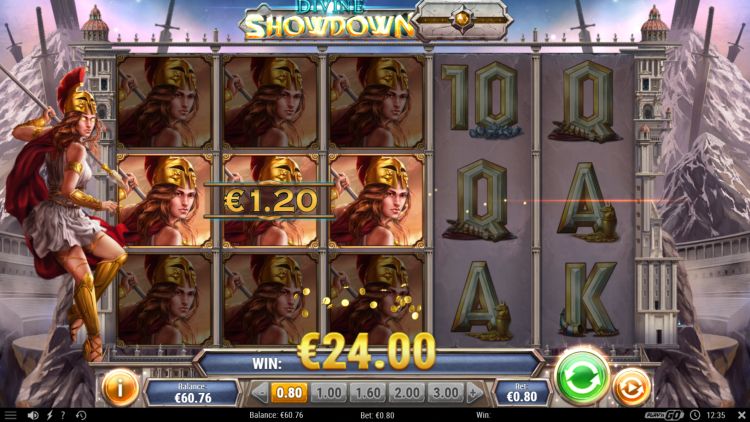Click the gold gem emblem beside title

click(x=462, y=19)
